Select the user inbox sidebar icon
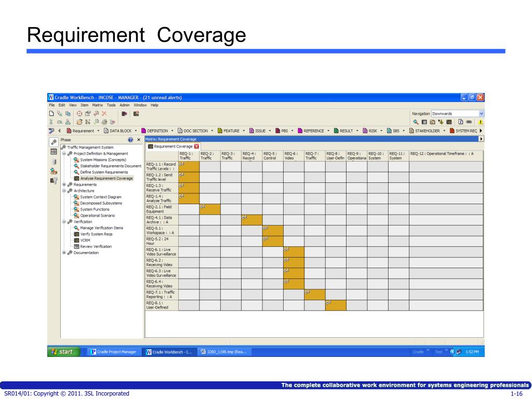Image resolution: width=532 pixels, height=399 pixels. coord(54,171)
